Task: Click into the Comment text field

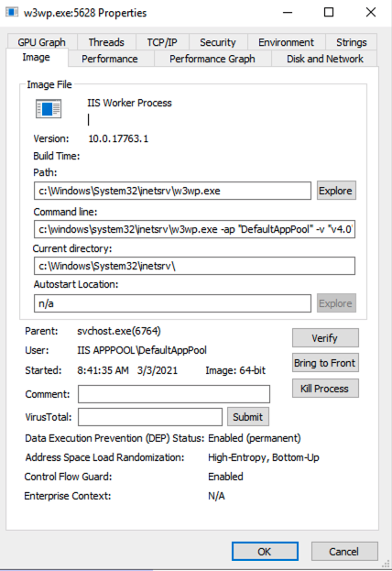Action: [x=174, y=394]
